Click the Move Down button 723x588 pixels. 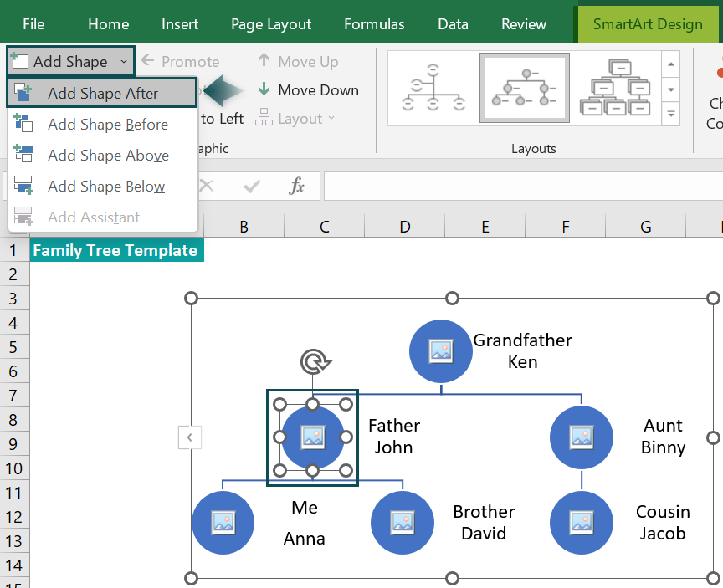tap(308, 89)
